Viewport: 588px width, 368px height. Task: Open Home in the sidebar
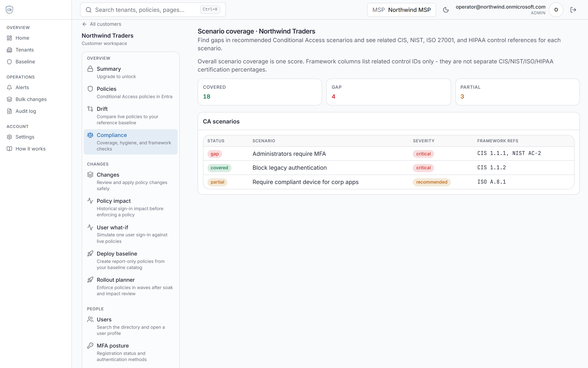pos(36,38)
